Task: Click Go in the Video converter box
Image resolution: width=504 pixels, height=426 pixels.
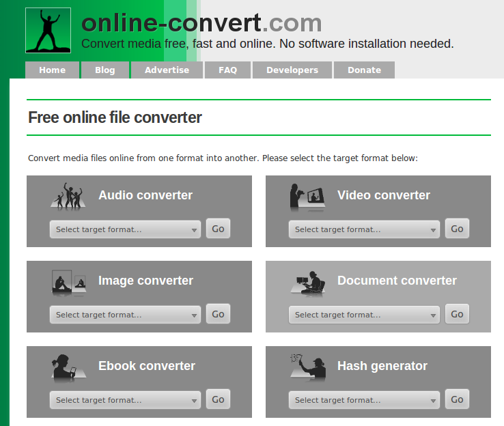Action: coord(457,229)
